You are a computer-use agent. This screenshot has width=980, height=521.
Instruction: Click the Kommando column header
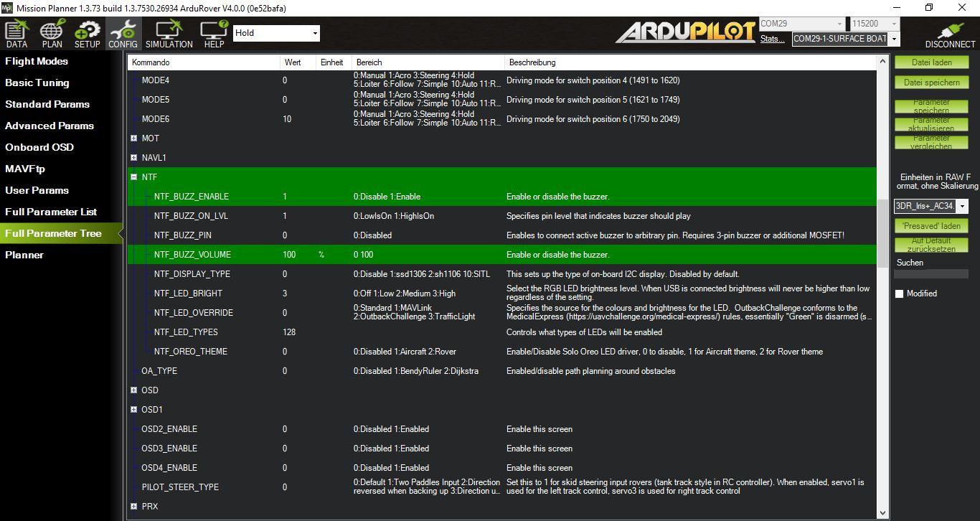204,62
